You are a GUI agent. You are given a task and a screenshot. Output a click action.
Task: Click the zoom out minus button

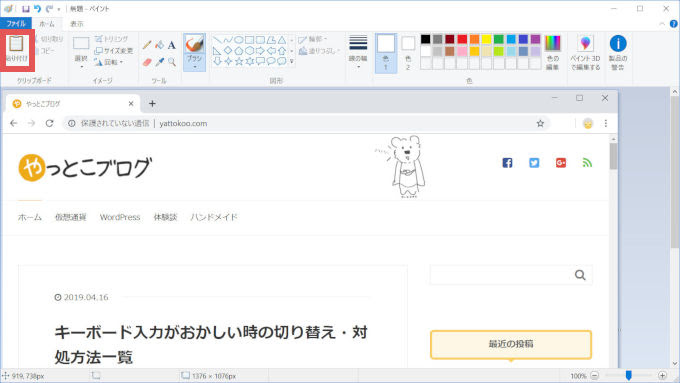point(595,376)
